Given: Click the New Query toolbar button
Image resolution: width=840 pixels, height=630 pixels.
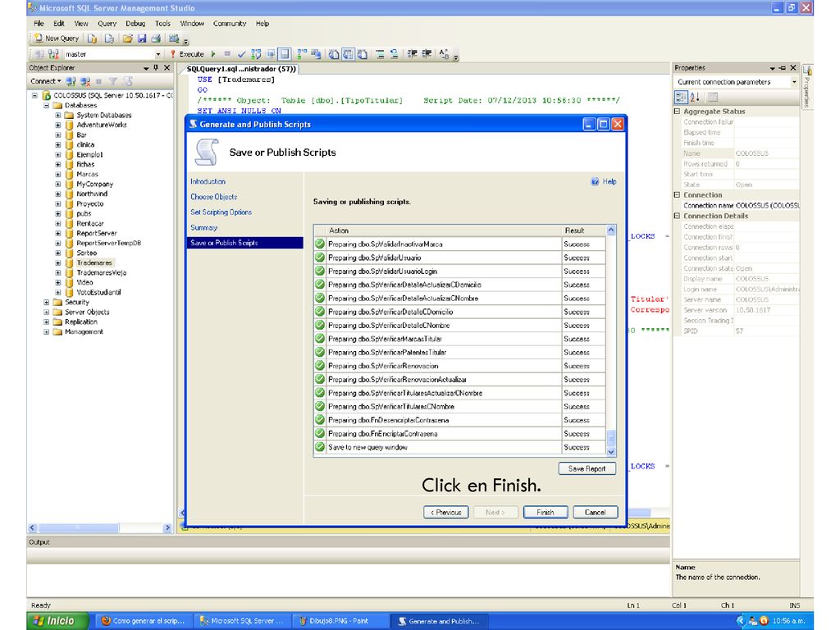Looking at the screenshot, I should click(x=57, y=38).
